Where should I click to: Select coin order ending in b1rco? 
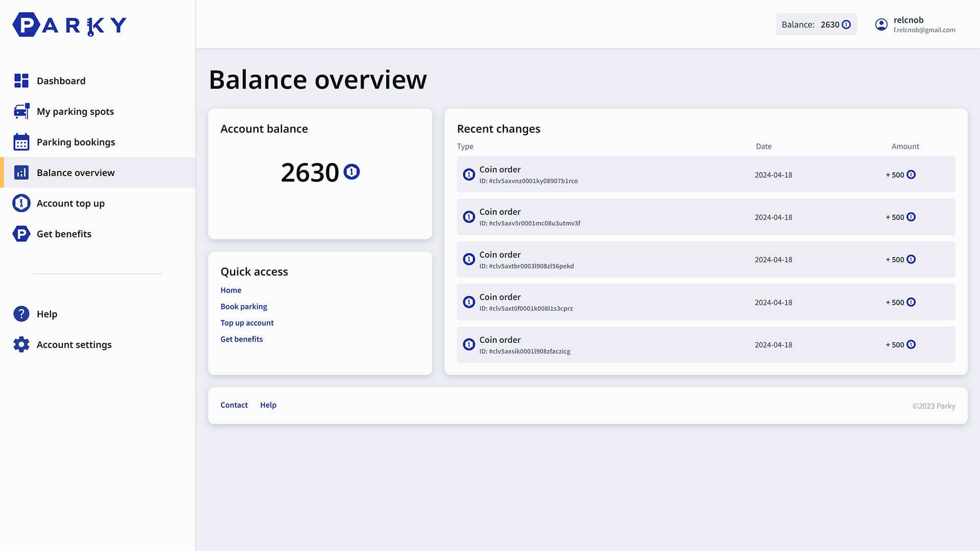click(706, 174)
